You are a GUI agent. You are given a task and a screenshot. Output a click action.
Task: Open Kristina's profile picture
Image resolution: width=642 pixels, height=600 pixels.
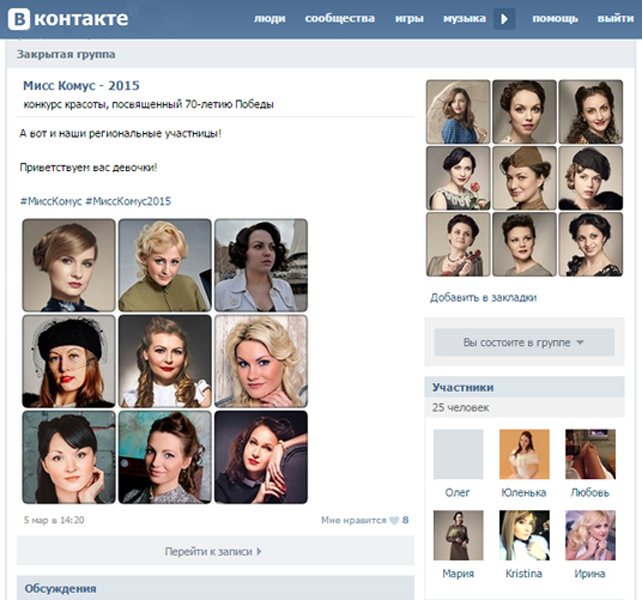[x=524, y=535]
